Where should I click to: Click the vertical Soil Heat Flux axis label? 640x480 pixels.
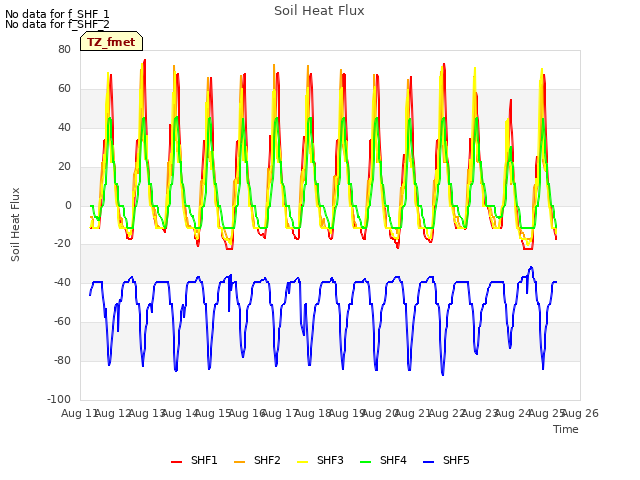15,224
